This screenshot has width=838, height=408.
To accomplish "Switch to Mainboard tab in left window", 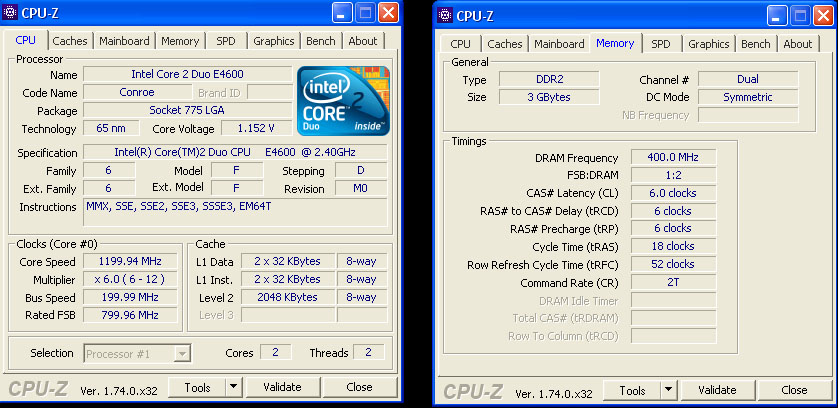I will tap(125, 41).
